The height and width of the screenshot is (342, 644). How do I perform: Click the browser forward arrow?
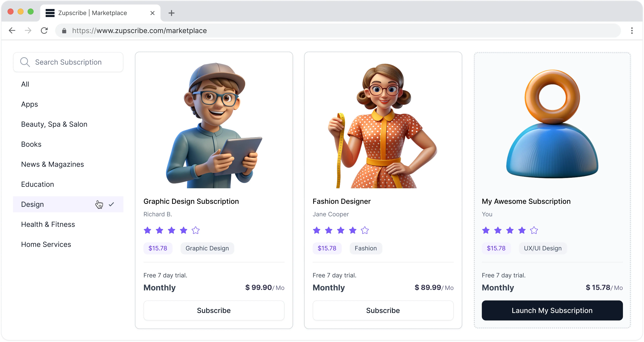pyautogui.click(x=28, y=30)
